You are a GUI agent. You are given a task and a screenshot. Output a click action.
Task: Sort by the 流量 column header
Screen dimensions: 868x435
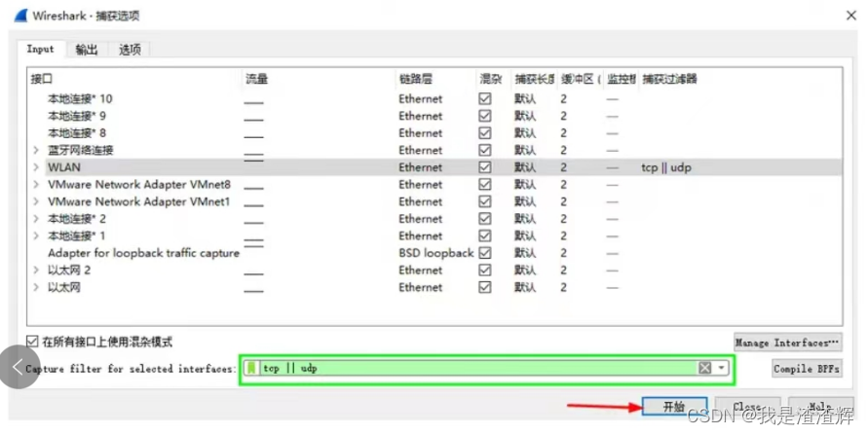[256, 79]
